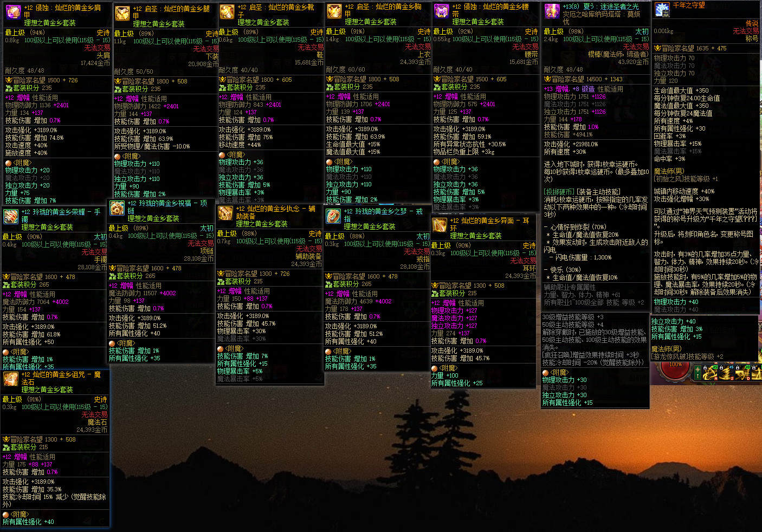Click the sub-equipment 辅助装备 item icon

[225, 213]
